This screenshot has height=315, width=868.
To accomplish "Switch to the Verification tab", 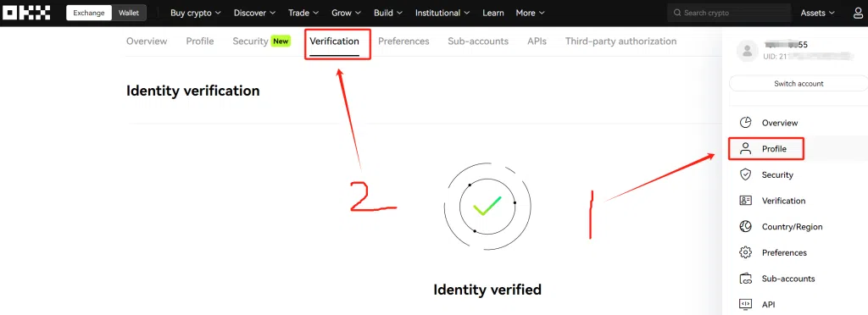I will pos(334,41).
